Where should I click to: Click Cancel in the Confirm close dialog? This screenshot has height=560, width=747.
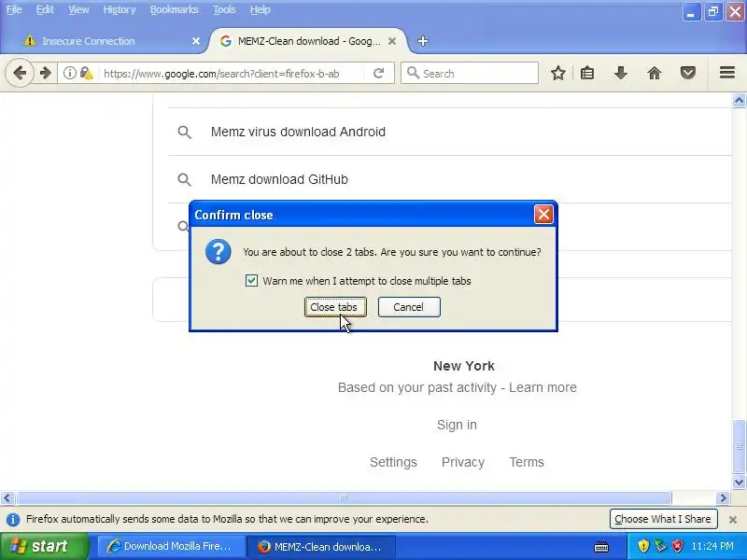[409, 307]
